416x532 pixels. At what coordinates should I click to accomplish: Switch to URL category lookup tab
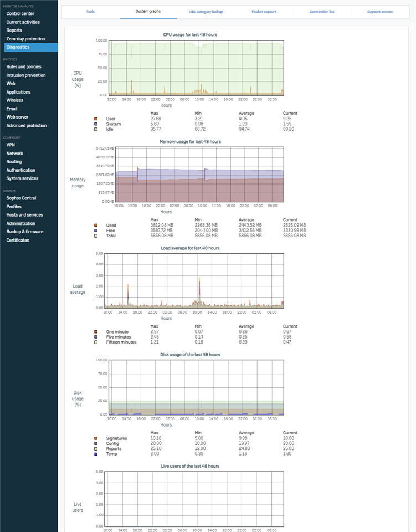click(206, 12)
